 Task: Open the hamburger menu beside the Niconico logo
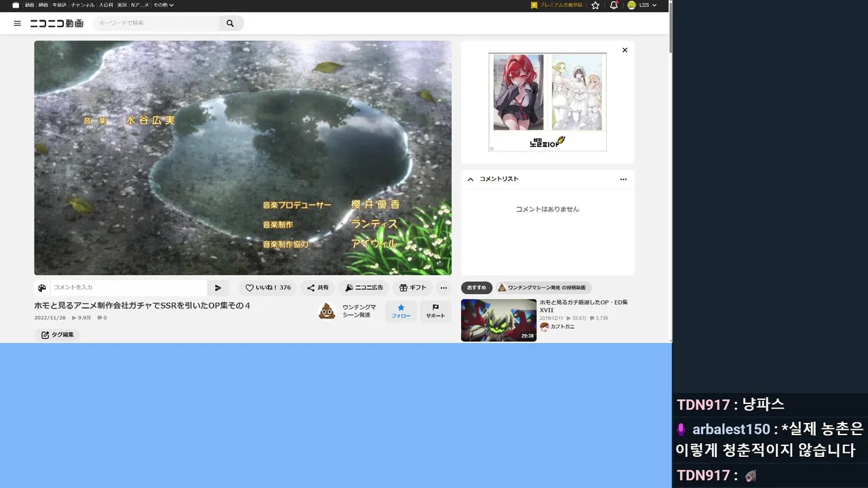tap(17, 23)
